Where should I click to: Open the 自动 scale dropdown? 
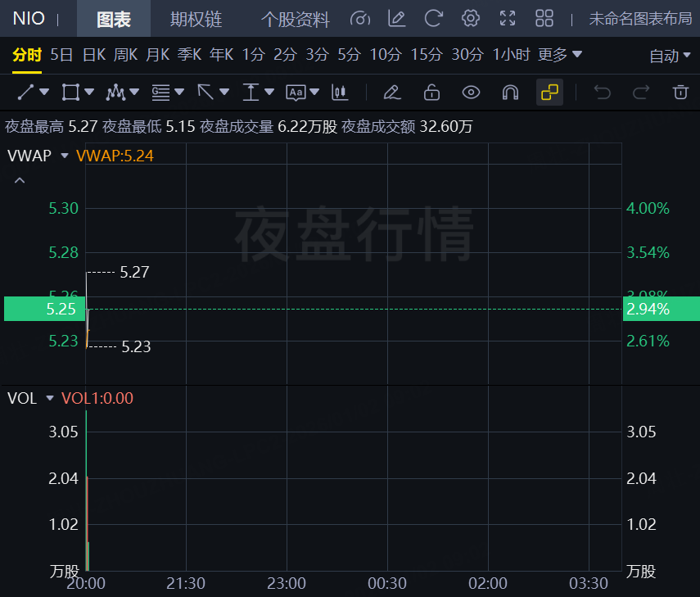coord(669,56)
